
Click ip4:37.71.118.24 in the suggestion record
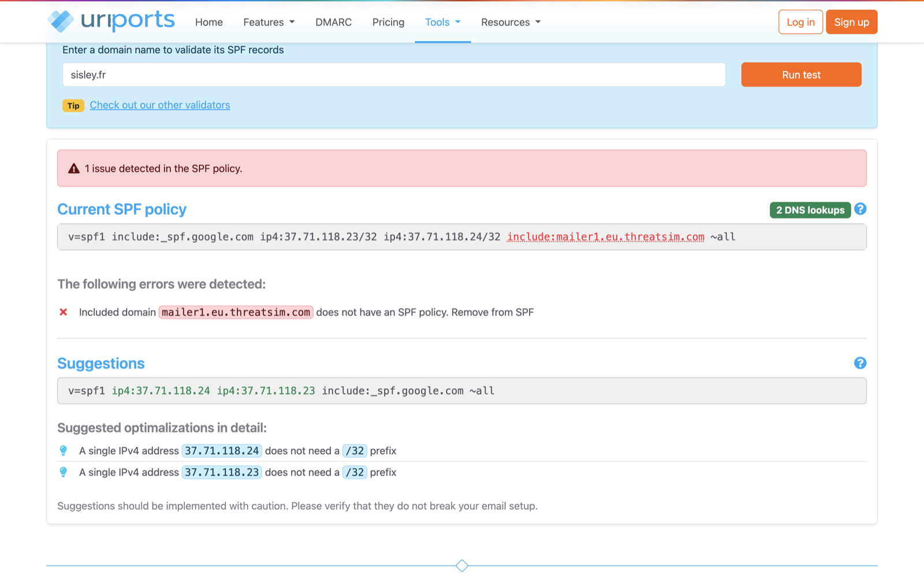coord(161,391)
